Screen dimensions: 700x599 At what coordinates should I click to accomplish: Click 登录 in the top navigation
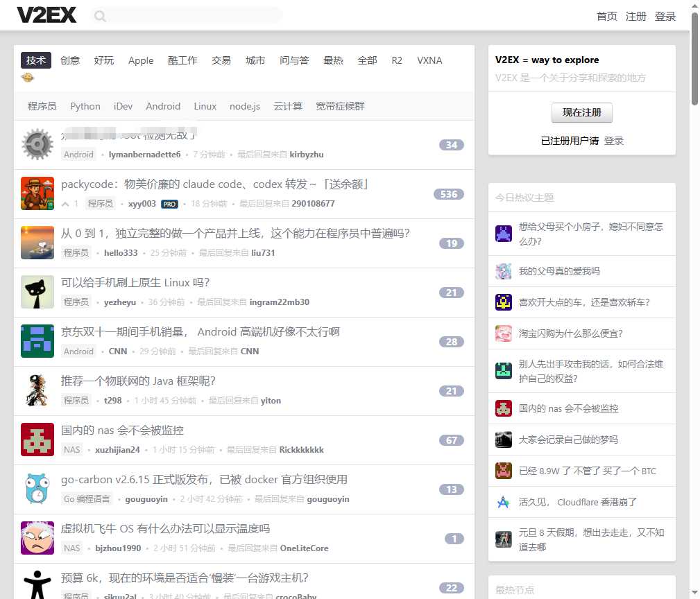tap(665, 17)
